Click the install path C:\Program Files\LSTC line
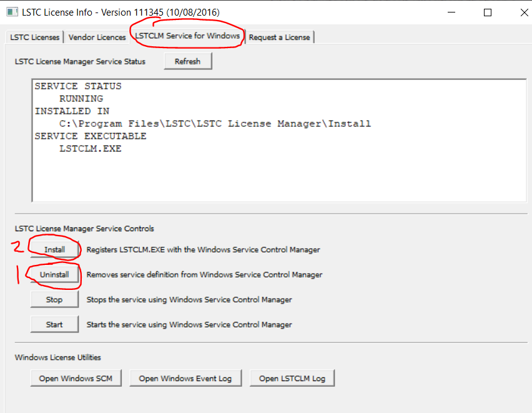Image resolution: width=532 pixels, height=413 pixels. coord(215,124)
